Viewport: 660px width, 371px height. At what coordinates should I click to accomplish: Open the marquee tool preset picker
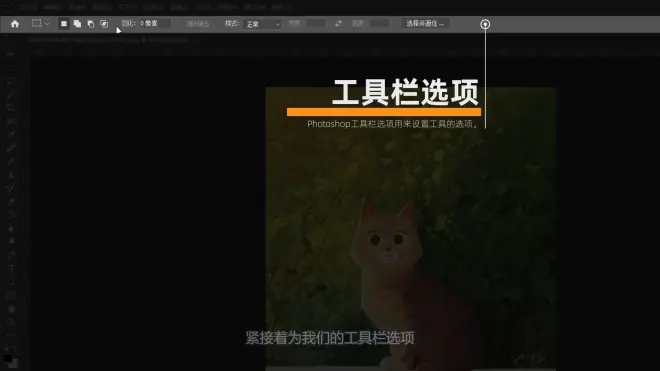pos(40,24)
